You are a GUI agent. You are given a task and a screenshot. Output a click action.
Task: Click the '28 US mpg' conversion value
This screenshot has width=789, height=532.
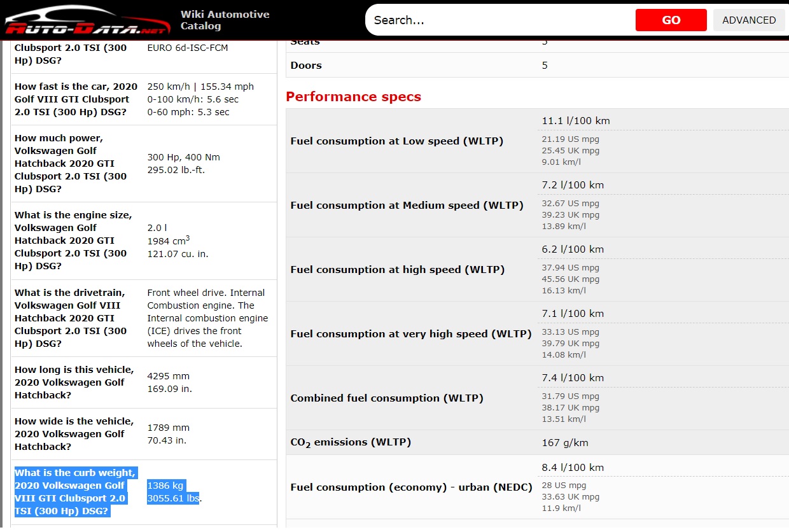(x=564, y=486)
